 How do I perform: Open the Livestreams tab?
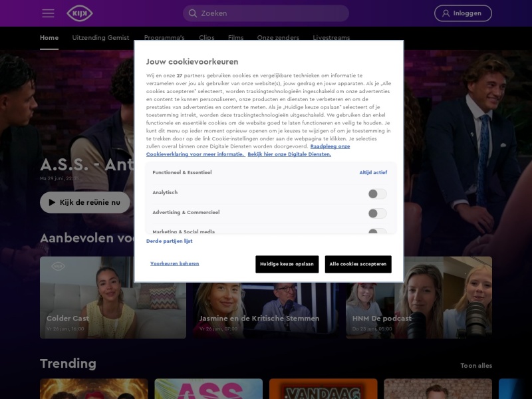(331, 37)
